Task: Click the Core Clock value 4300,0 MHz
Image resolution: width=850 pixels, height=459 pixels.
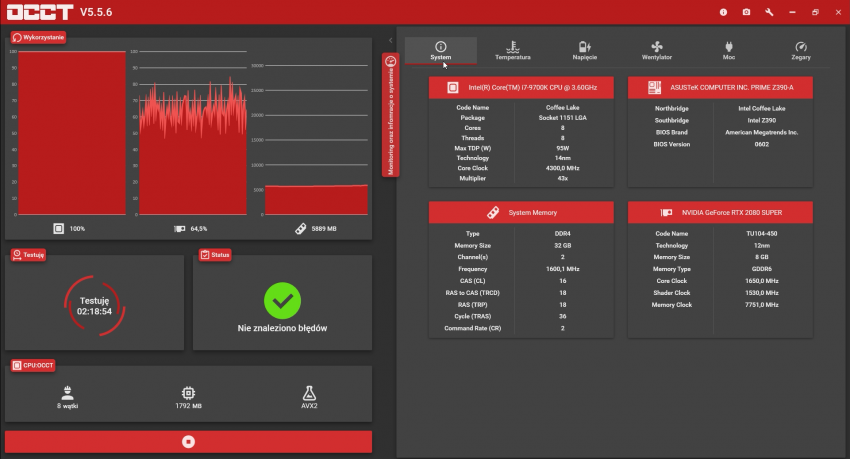Action: click(x=562, y=168)
